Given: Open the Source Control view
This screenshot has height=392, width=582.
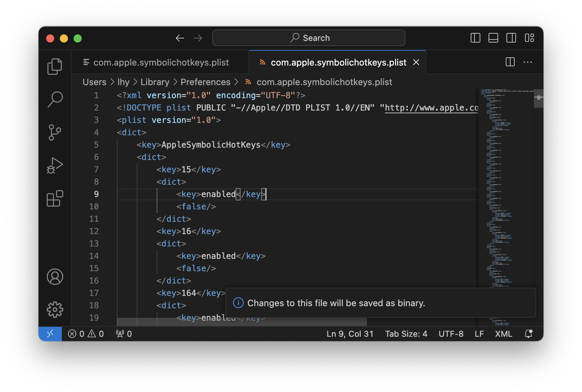Looking at the screenshot, I should tap(55, 132).
